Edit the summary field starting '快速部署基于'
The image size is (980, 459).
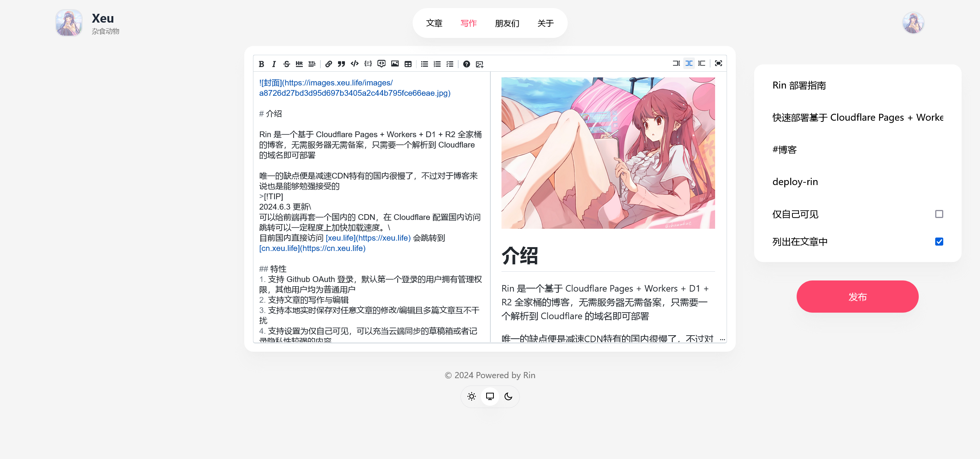(857, 118)
